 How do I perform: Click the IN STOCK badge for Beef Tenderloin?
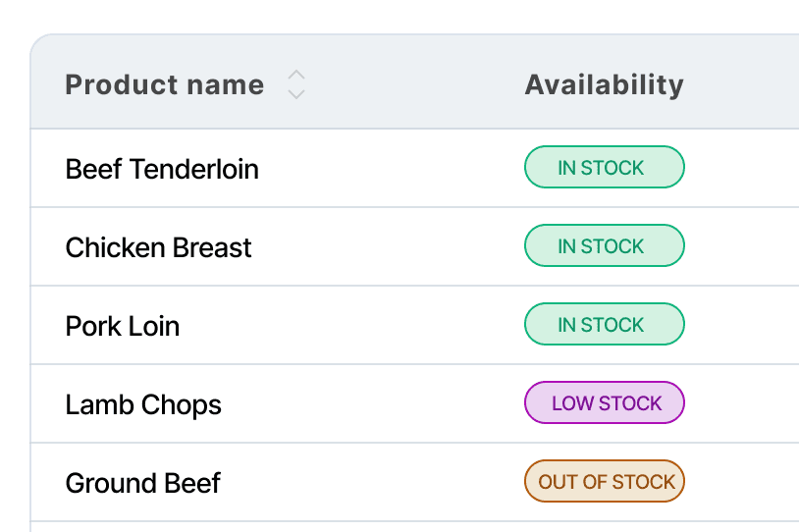pyautogui.click(x=604, y=168)
